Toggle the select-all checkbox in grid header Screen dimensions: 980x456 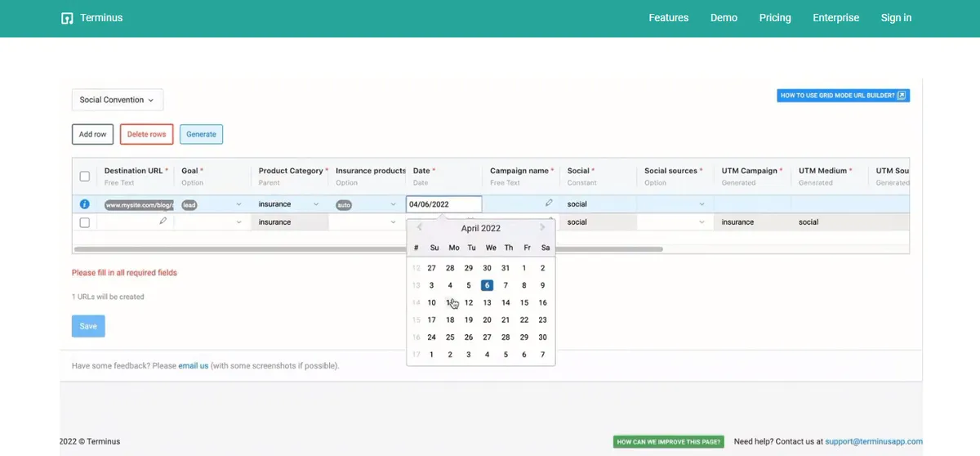pos(85,177)
